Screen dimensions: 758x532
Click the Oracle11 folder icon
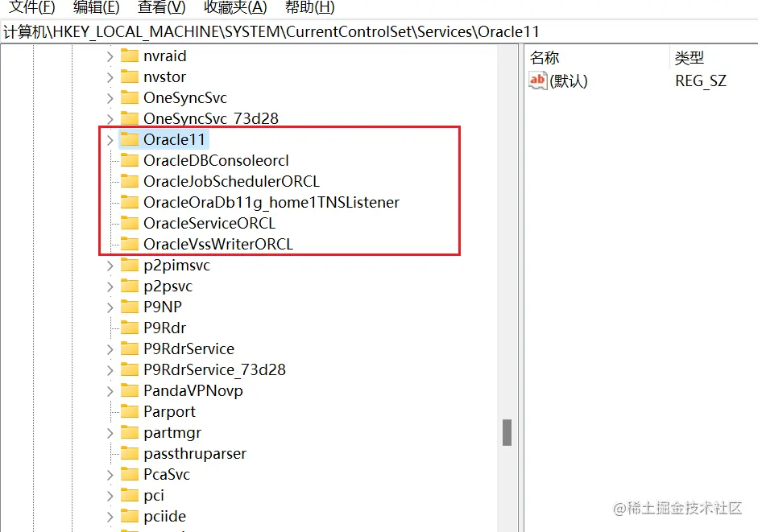click(129, 139)
